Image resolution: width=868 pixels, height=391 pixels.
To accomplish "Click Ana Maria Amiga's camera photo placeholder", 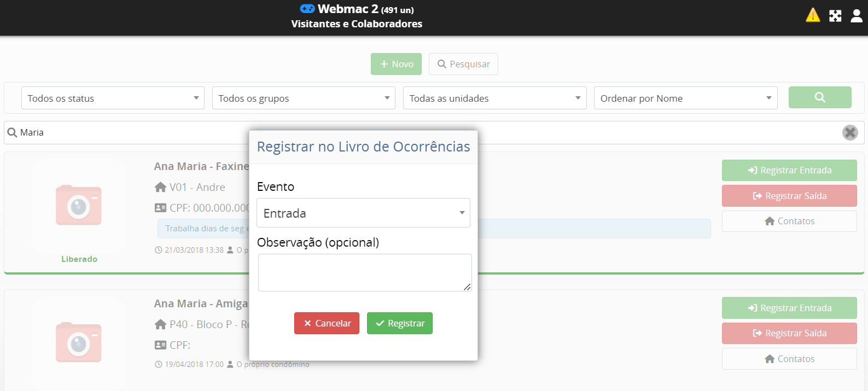I will pyautogui.click(x=79, y=343).
